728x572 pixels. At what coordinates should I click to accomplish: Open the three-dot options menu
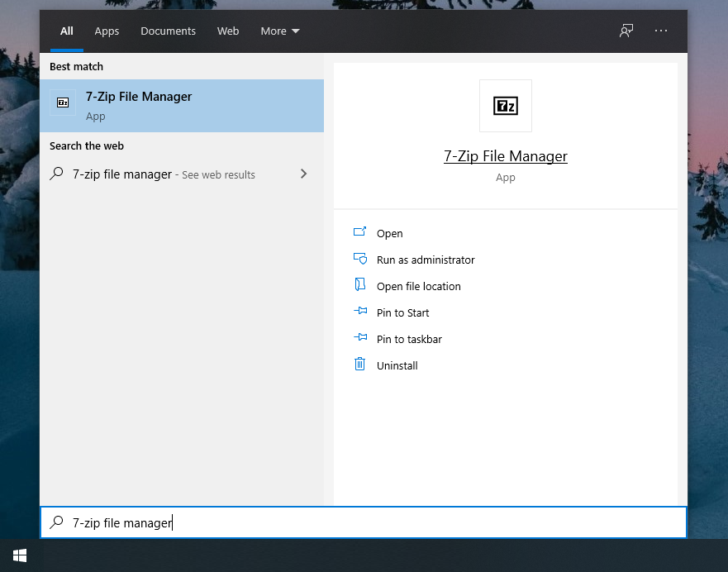660,31
